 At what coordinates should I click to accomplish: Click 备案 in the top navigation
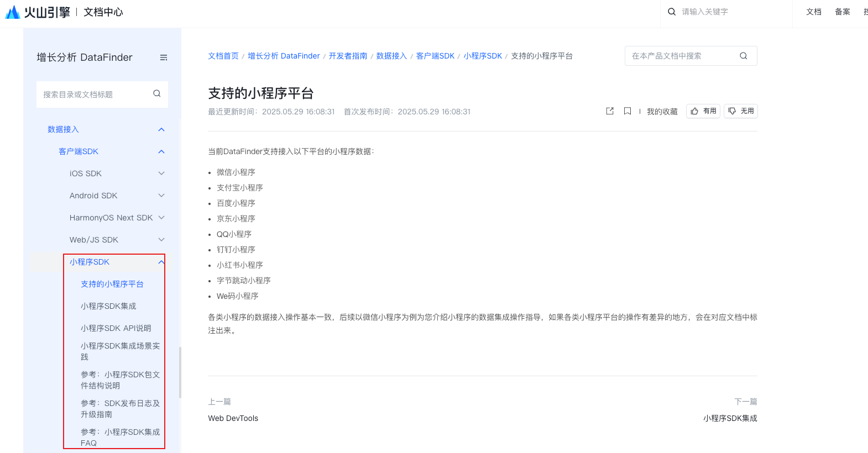[x=843, y=12]
